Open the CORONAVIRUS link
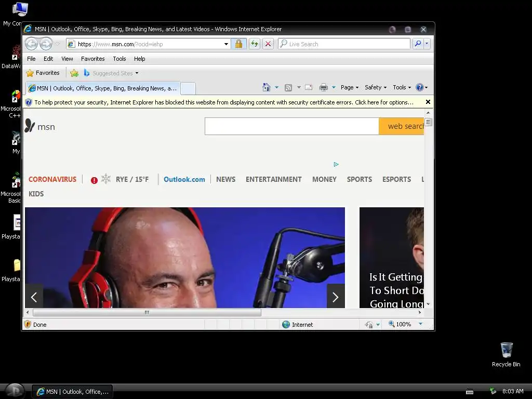Image resolution: width=532 pixels, height=399 pixels. click(x=52, y=179)
